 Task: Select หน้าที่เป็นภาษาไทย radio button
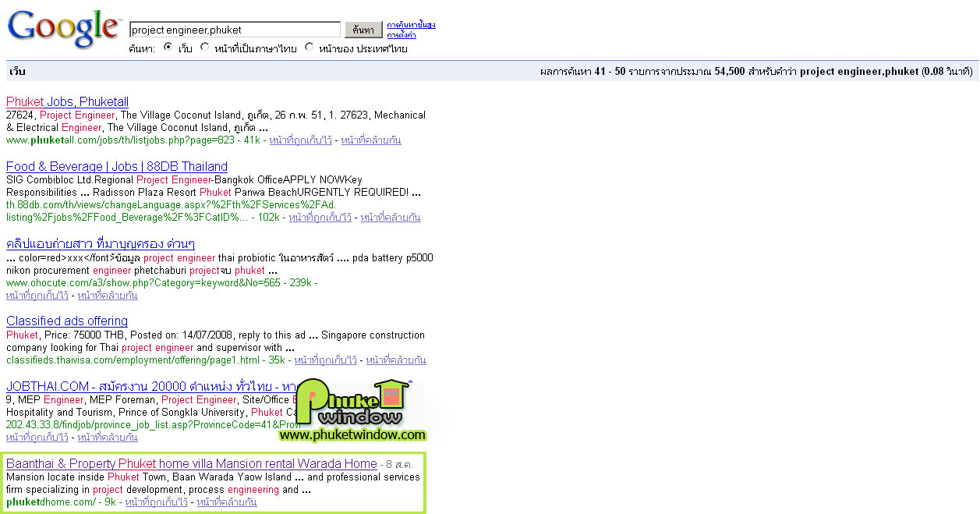204,48
